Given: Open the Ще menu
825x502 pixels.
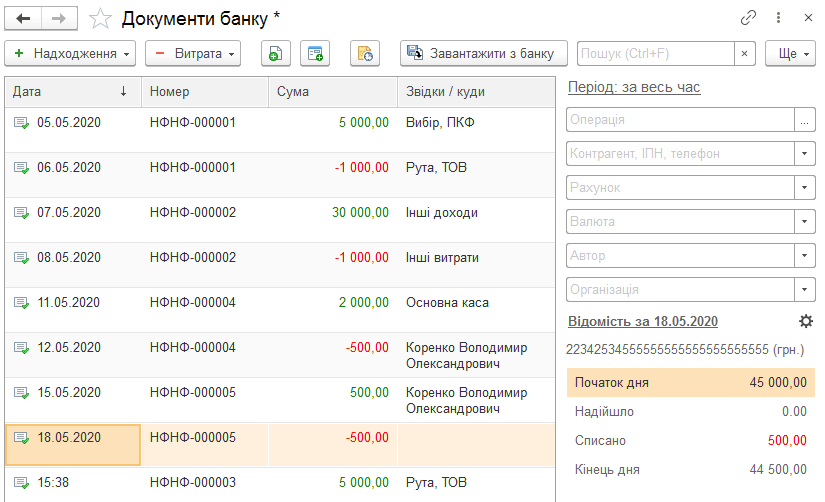Looking at the screenshot, I should coord(791,54).
